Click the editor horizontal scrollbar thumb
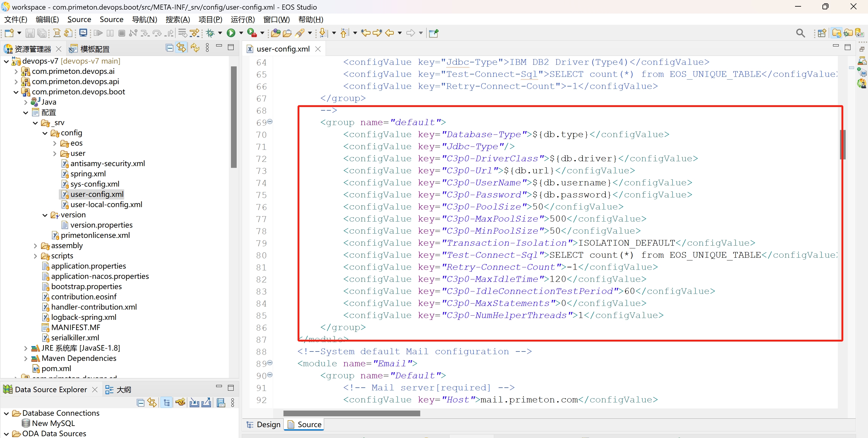Screen dimensions: 868x438 (352, 413)
